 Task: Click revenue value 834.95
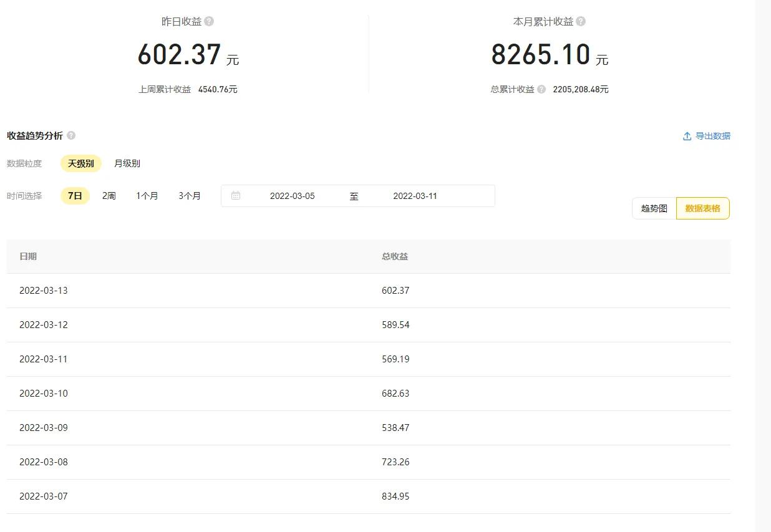coord(395,496)
